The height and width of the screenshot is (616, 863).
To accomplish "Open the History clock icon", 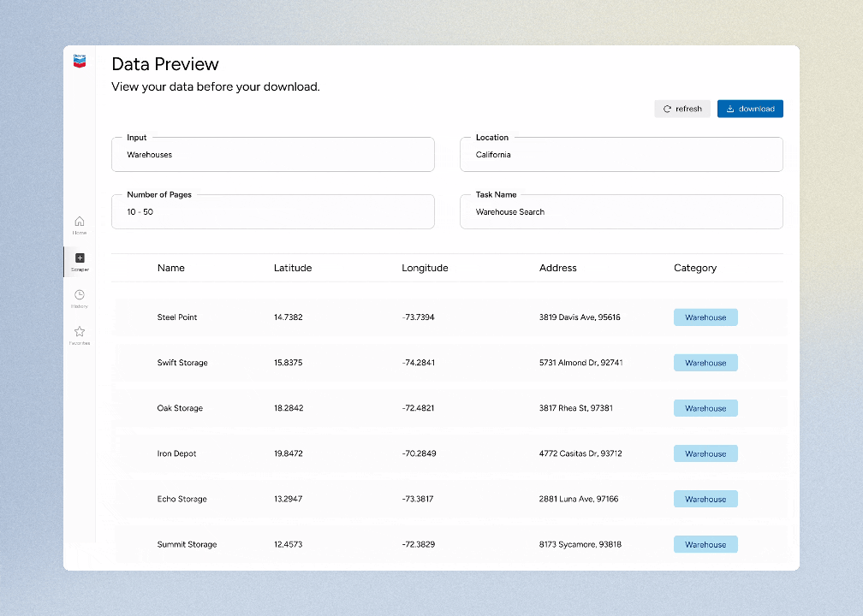I will pyautogui.click(x=80, y=295).
